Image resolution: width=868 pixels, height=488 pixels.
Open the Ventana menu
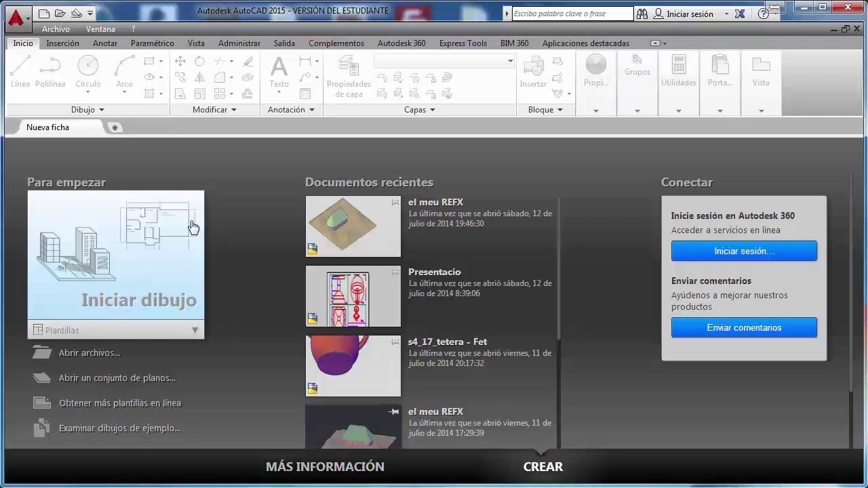pyautogui.click(x=100, y=29)
